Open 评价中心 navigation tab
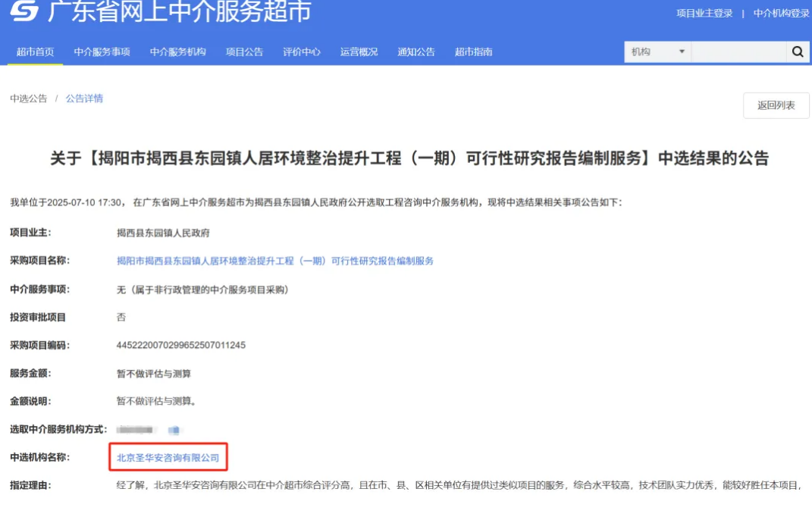This screenshot has height=526, width=812. 302,52
